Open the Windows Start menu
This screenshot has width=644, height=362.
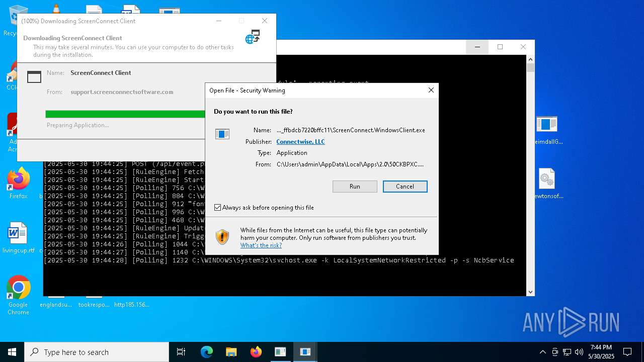click(x=12, y=352)
